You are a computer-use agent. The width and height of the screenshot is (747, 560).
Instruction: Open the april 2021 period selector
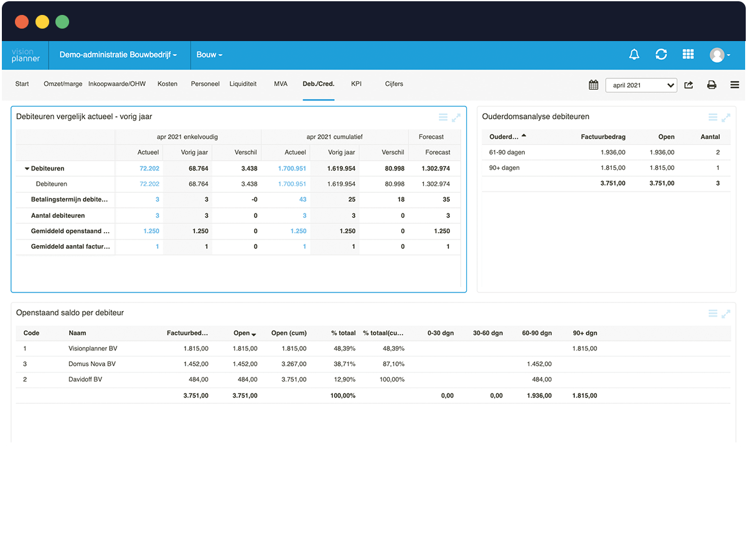click(641, 85)
